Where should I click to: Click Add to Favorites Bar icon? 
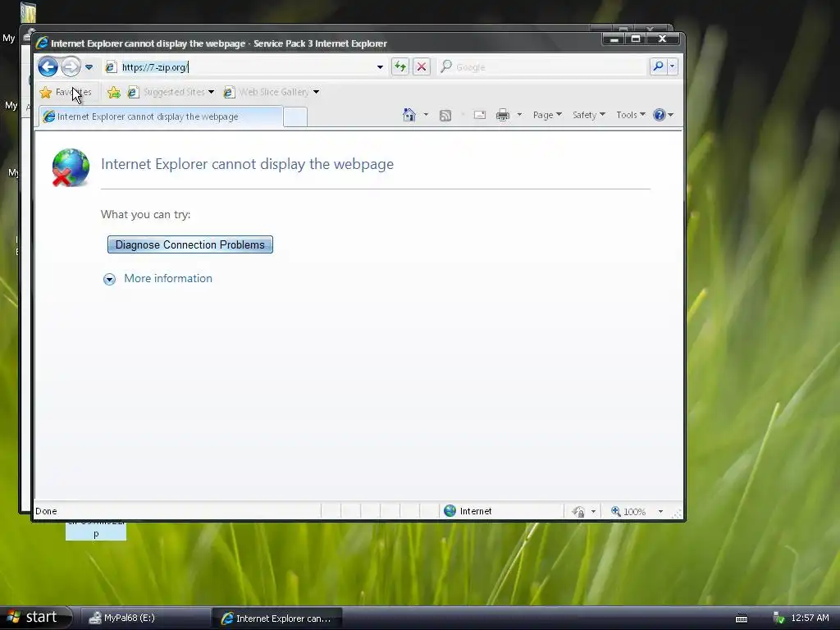pyautogui.click(x=113, y=92)
